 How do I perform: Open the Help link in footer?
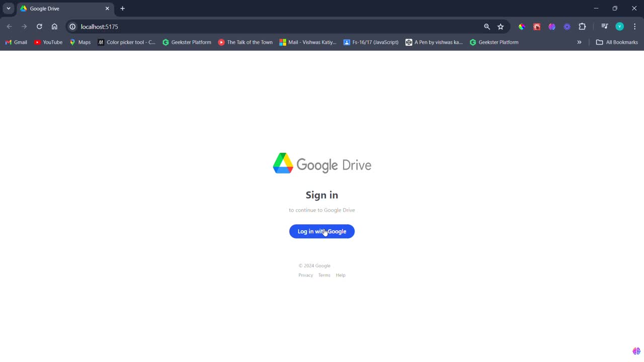point(341,275)
